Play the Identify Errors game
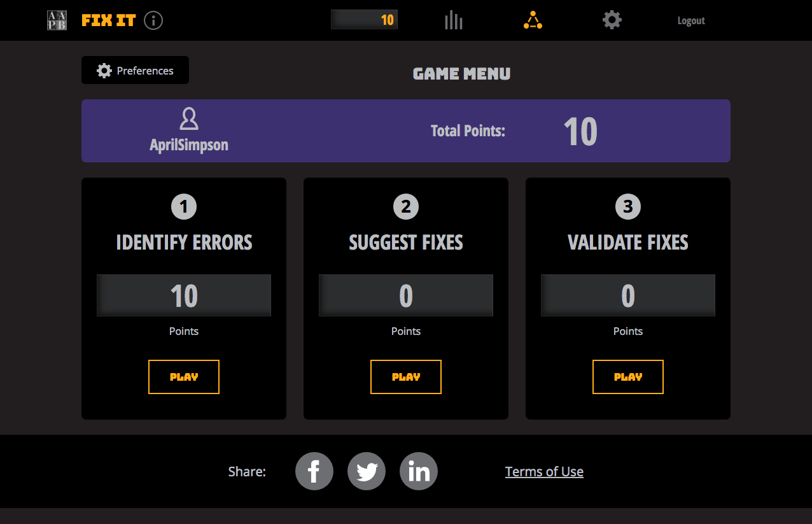 [x=184, y=377]
